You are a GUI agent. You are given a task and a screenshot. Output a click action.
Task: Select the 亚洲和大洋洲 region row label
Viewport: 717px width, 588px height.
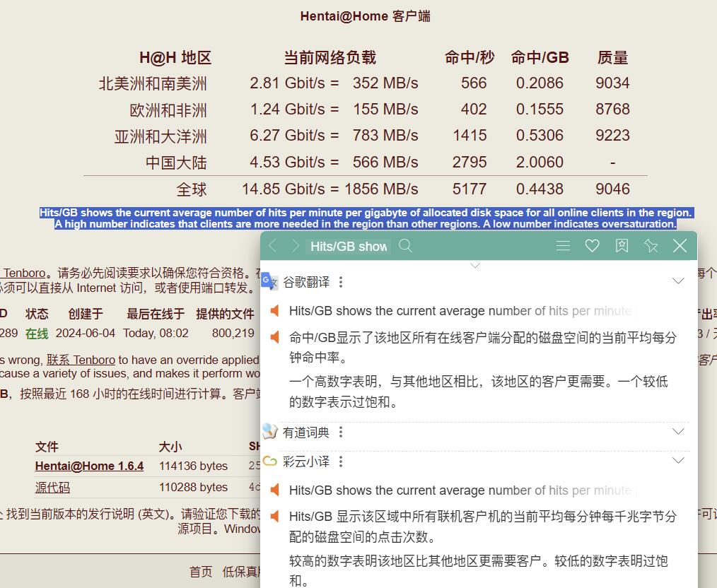pyautogui.click(x=161, y=136)
